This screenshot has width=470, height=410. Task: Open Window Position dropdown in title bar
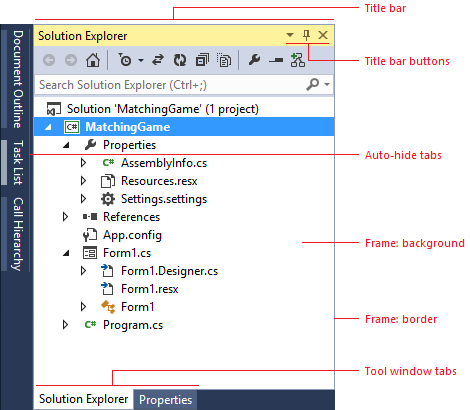click(290, 35)
